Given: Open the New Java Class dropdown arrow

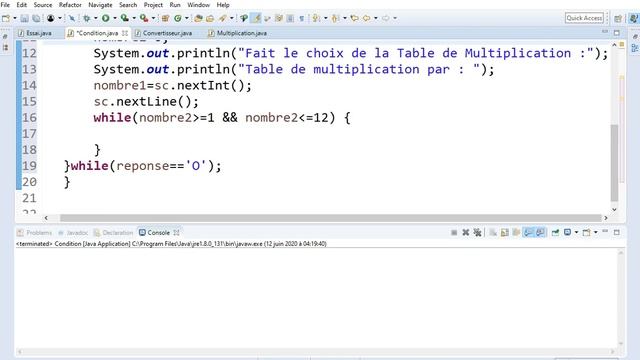Looking at the screenshot, I should (187, 18).
